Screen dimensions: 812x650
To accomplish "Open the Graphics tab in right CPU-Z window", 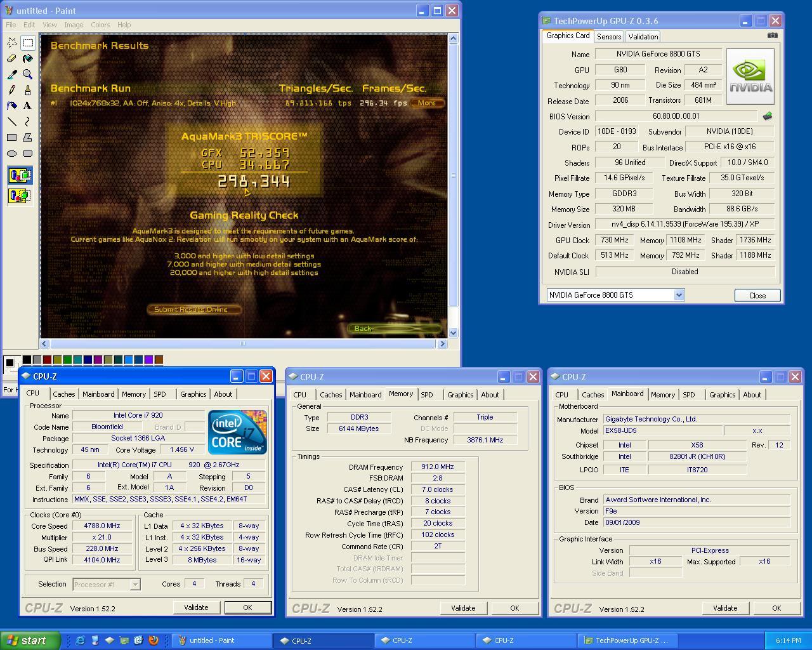I will 723,395.
